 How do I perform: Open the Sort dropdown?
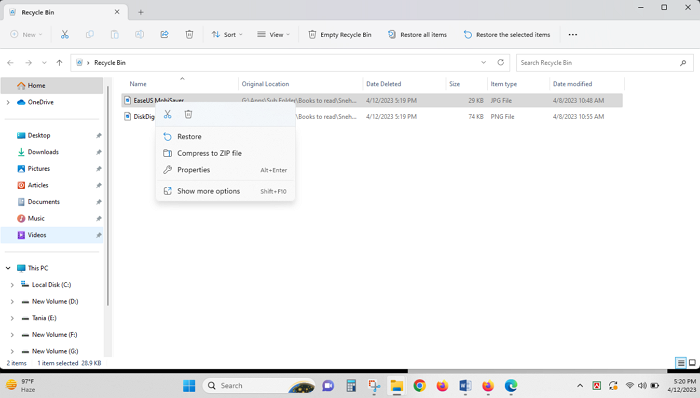227,34
